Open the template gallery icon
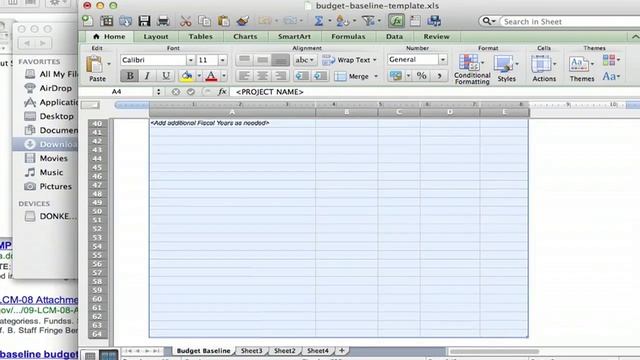 tap(107, 21)
